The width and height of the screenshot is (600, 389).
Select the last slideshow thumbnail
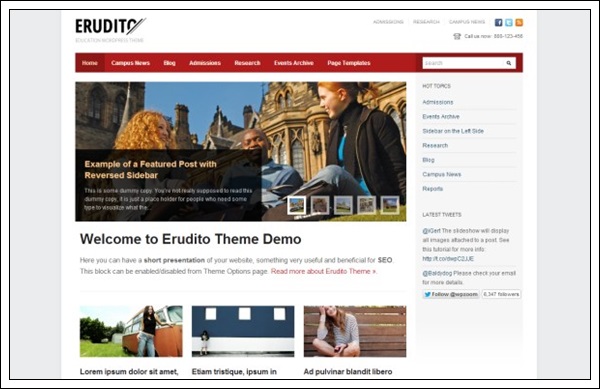(390, 205)
